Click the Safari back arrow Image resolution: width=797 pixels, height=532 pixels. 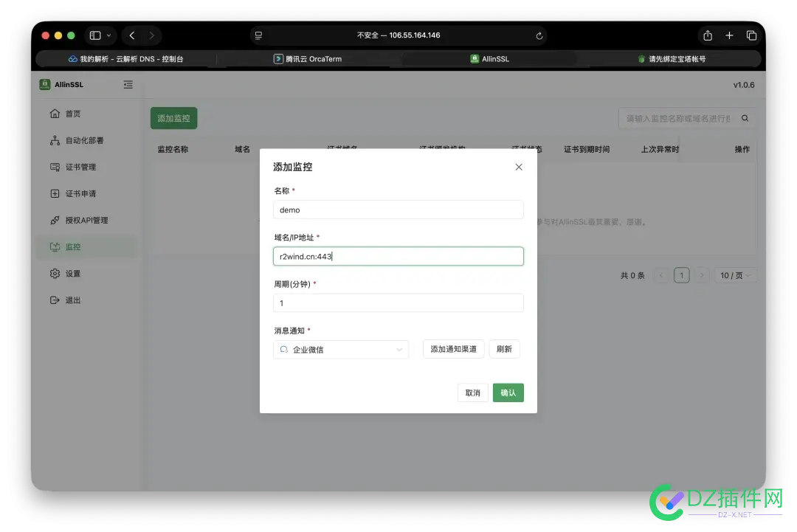(132, 35)
